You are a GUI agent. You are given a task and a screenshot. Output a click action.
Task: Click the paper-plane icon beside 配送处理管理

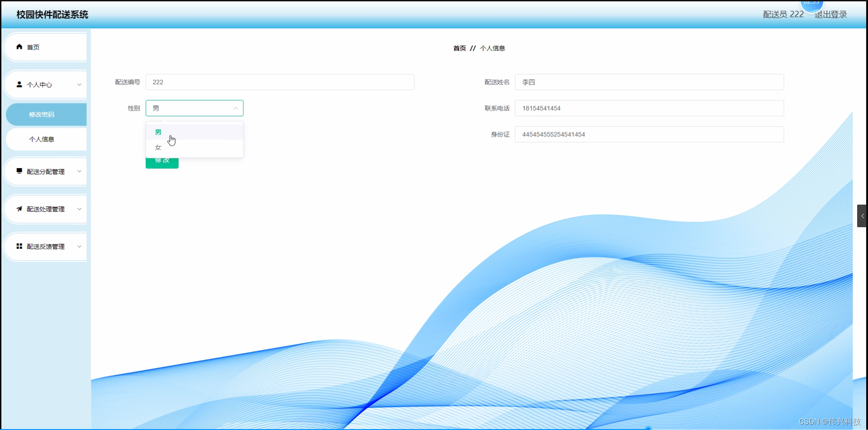(19, 208)
